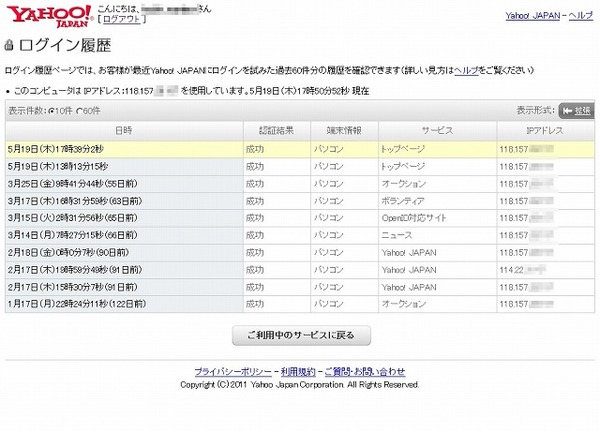
Task: Open the Yahoo! JAPAN link at top right
Action: point(533,16)
